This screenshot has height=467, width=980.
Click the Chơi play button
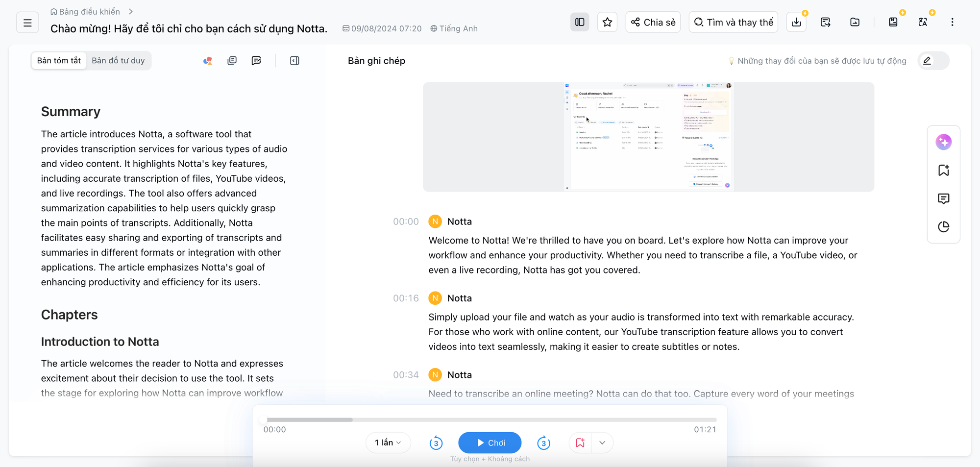pos(490,443)
